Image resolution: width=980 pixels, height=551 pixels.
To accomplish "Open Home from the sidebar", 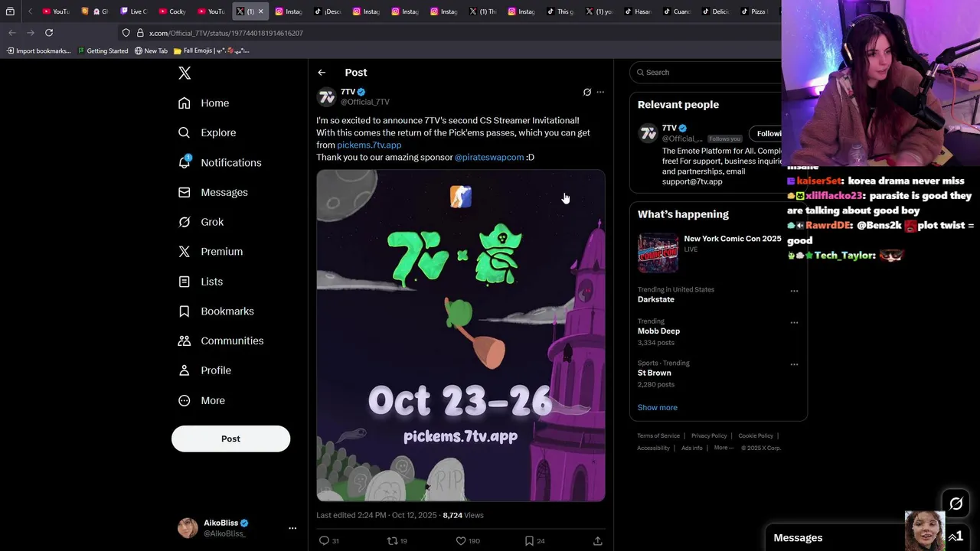I will pos(204,103).
